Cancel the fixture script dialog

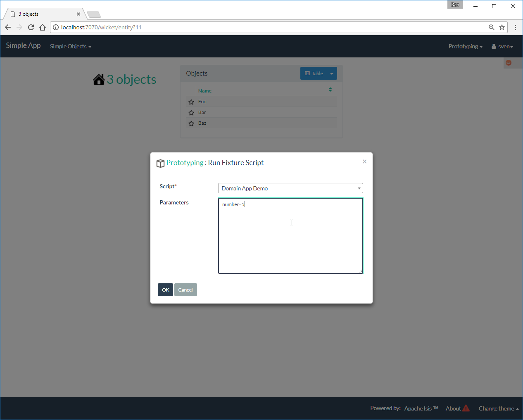pyautogui.click(x=185, y=290)
